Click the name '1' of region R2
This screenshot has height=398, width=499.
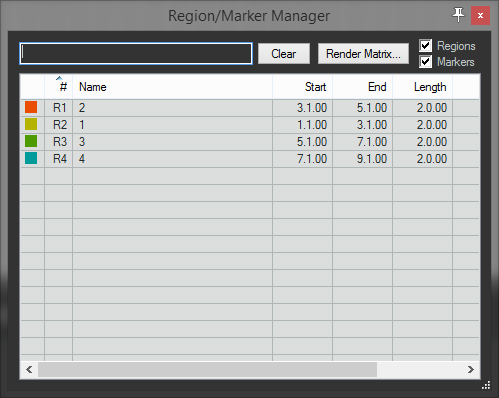(x=82, y=125)
